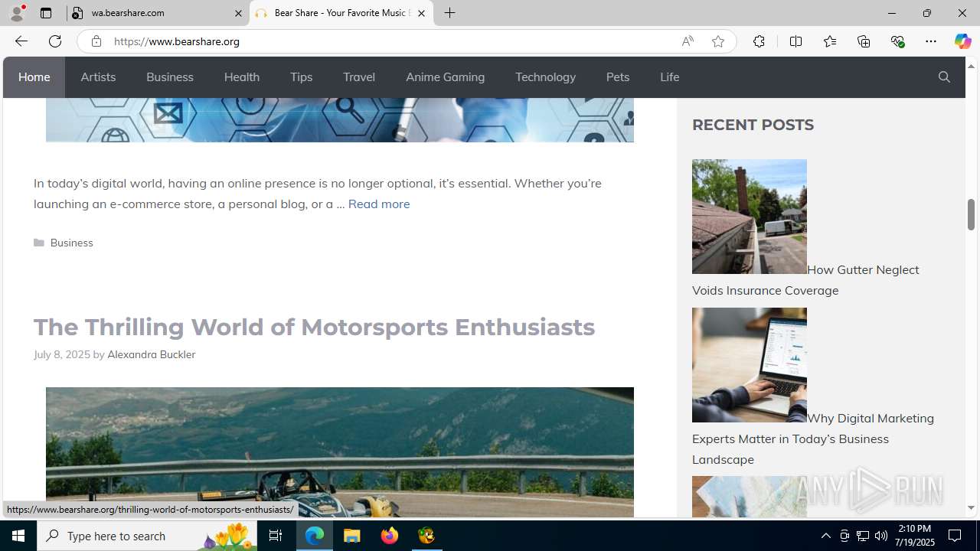
Task: Open author Alexandra Buckler link
Action: [151, 354]
